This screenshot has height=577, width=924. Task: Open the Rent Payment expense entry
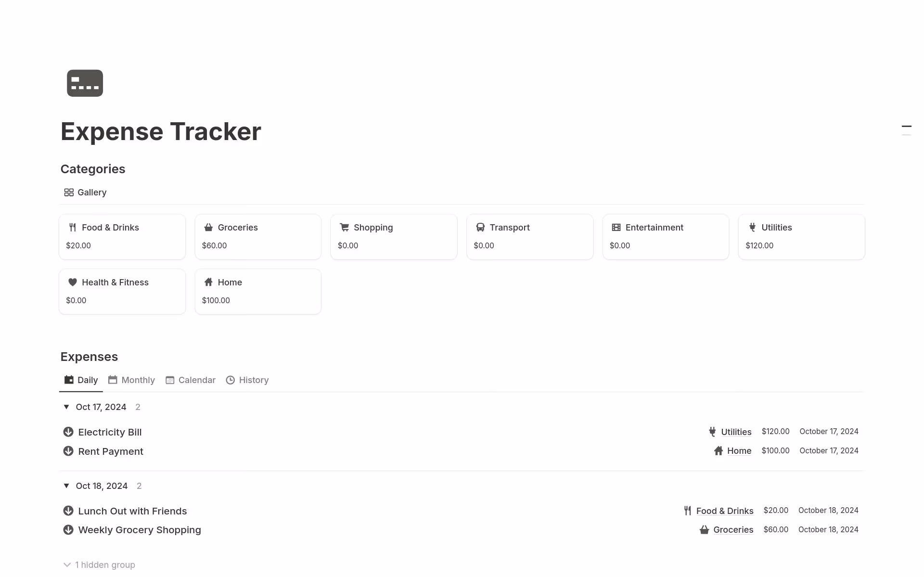point(111,451)
